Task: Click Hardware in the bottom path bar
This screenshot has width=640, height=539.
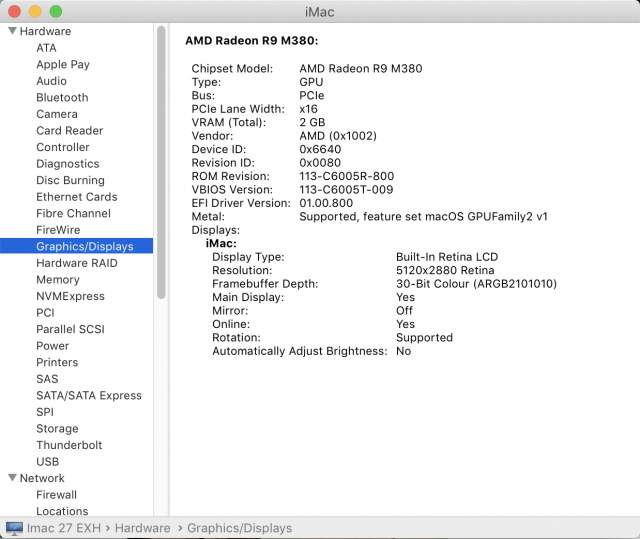Action: 141,528
